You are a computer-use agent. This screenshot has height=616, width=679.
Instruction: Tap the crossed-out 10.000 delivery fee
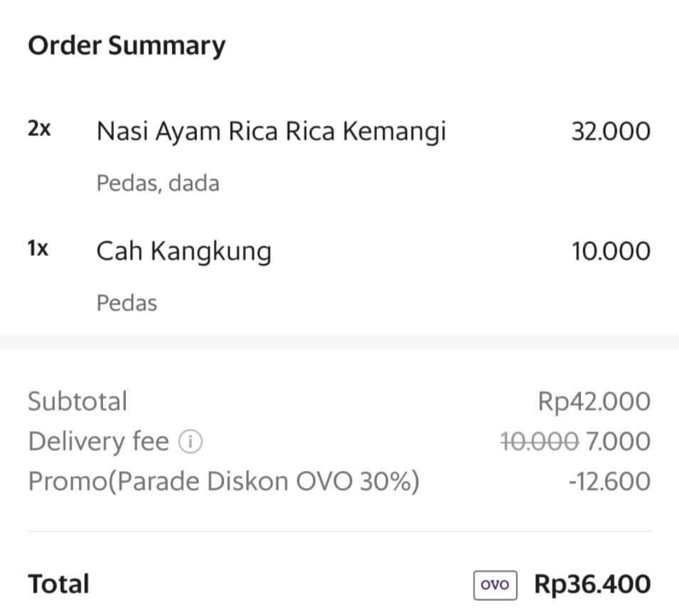click(539, 442)
